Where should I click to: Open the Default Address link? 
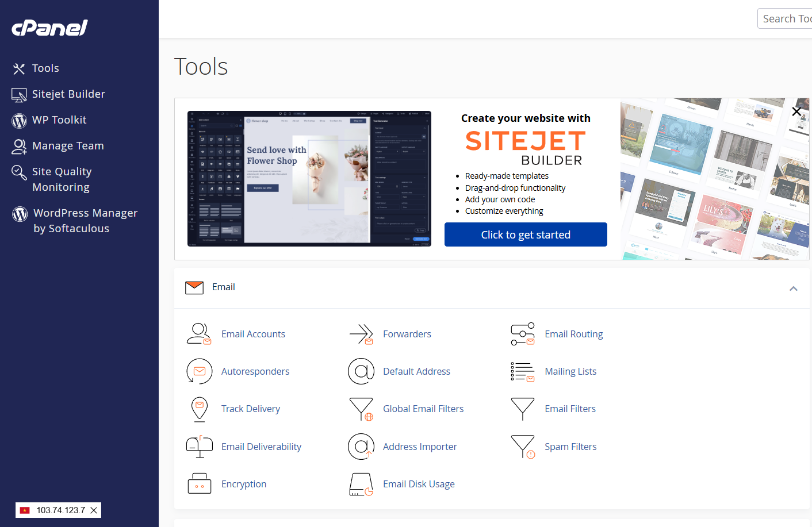(417, 371)
